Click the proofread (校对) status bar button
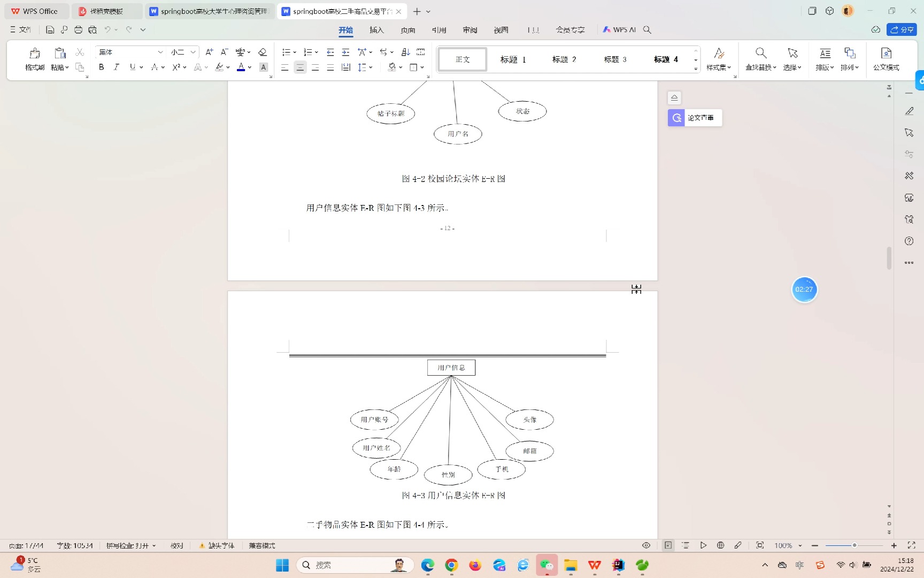 (x=177, y=545)
